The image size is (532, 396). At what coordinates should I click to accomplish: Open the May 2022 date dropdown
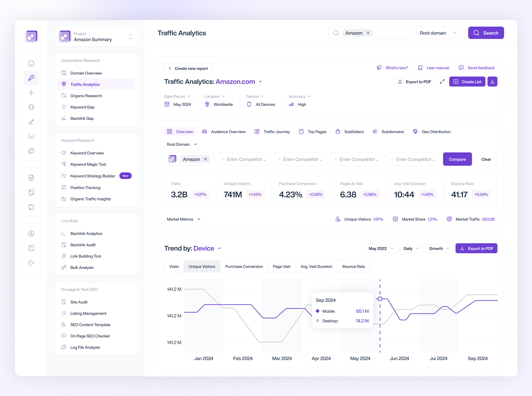381,248
